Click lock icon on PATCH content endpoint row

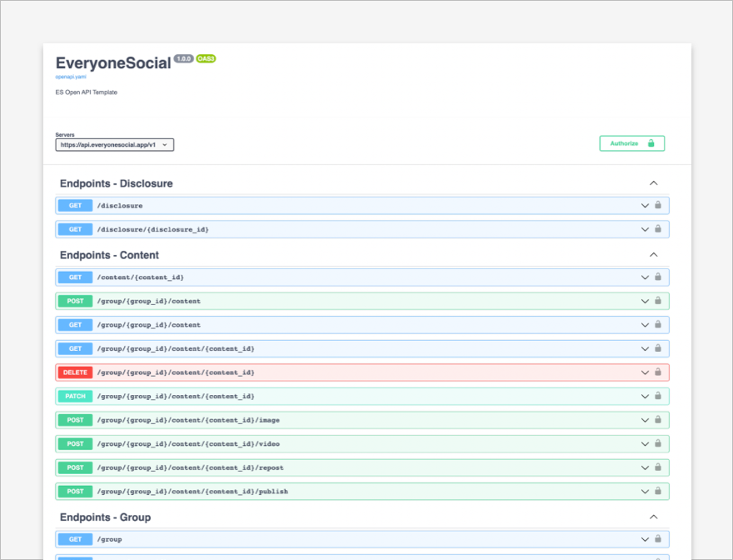[658, 396]
